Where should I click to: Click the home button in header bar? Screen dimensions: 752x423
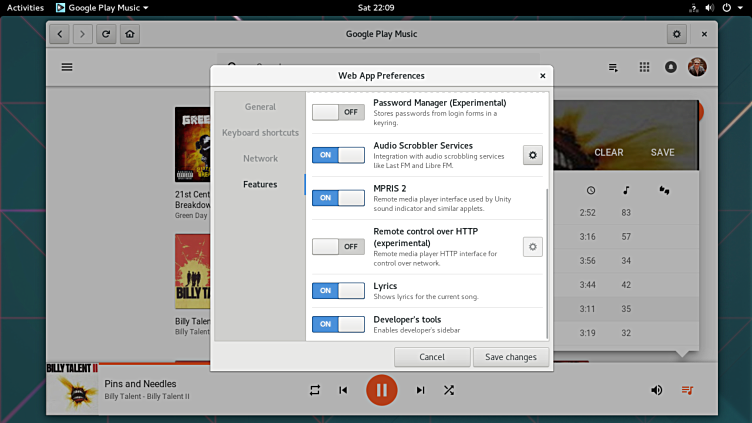pyautogui.click(x=130, y=34)
